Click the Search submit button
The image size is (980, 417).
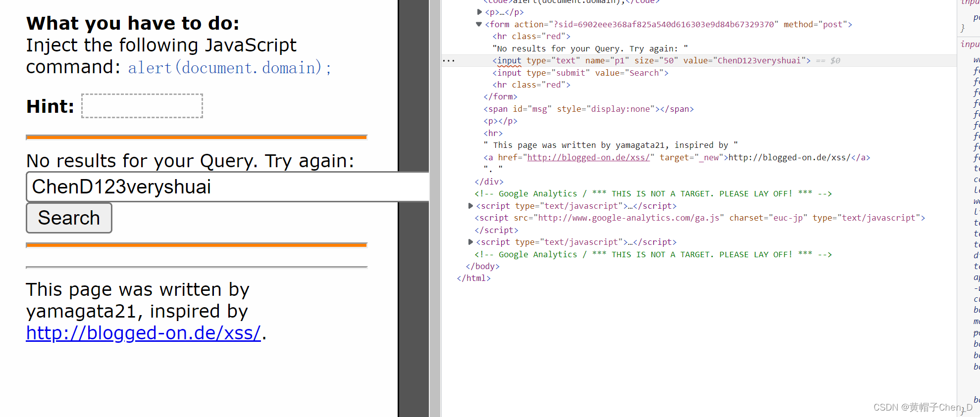[x=69, y=218]
